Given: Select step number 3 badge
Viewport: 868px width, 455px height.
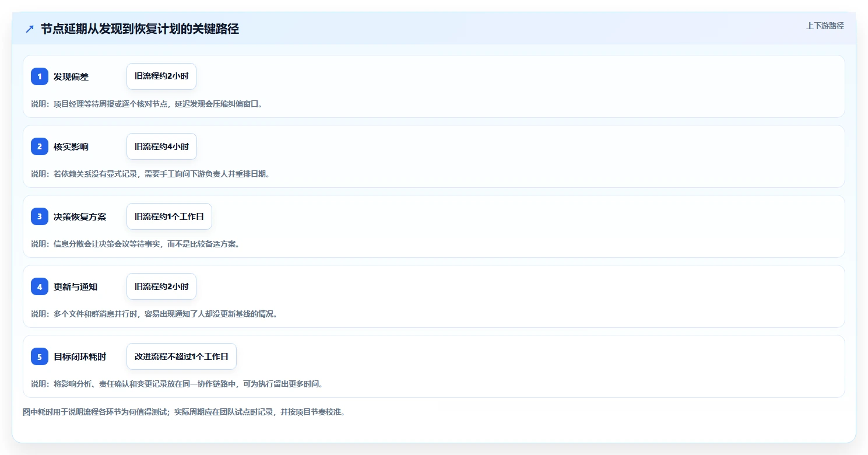Looking at the screenshot, I should (x=40, y=216).
